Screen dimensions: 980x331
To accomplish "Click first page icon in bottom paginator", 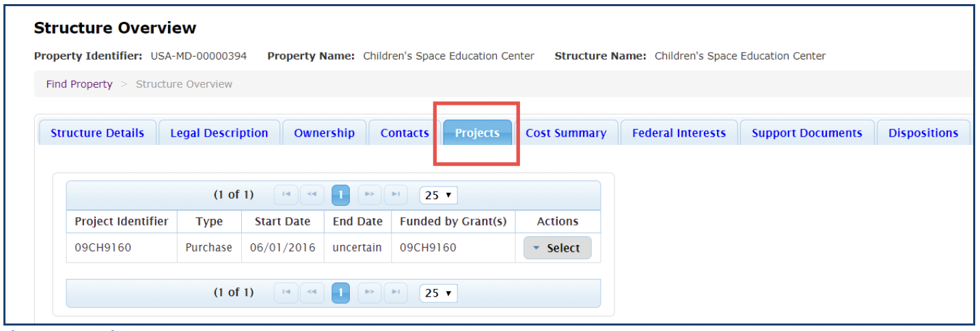I will [x=286, y=293].
